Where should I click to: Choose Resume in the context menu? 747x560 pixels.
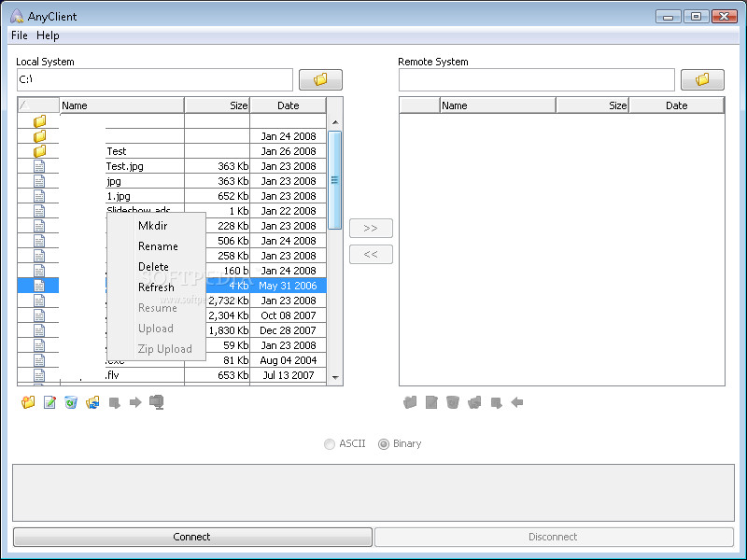156,308
